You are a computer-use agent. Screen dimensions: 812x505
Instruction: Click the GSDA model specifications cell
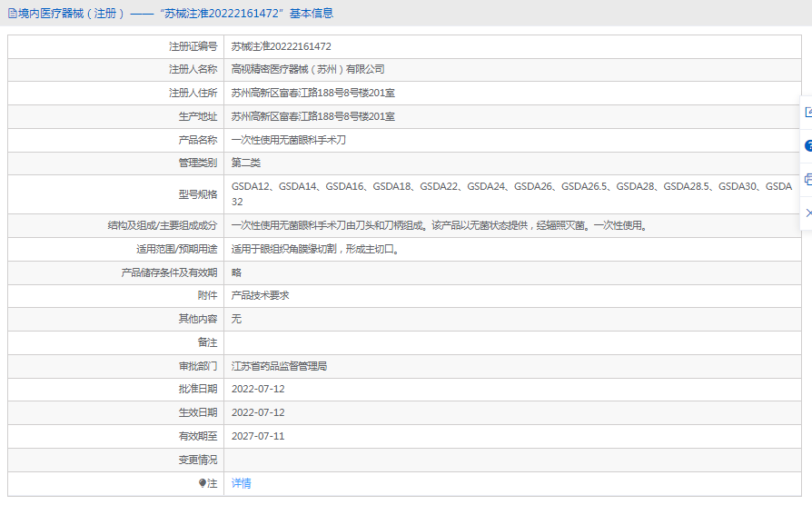(x=510, y=193)
